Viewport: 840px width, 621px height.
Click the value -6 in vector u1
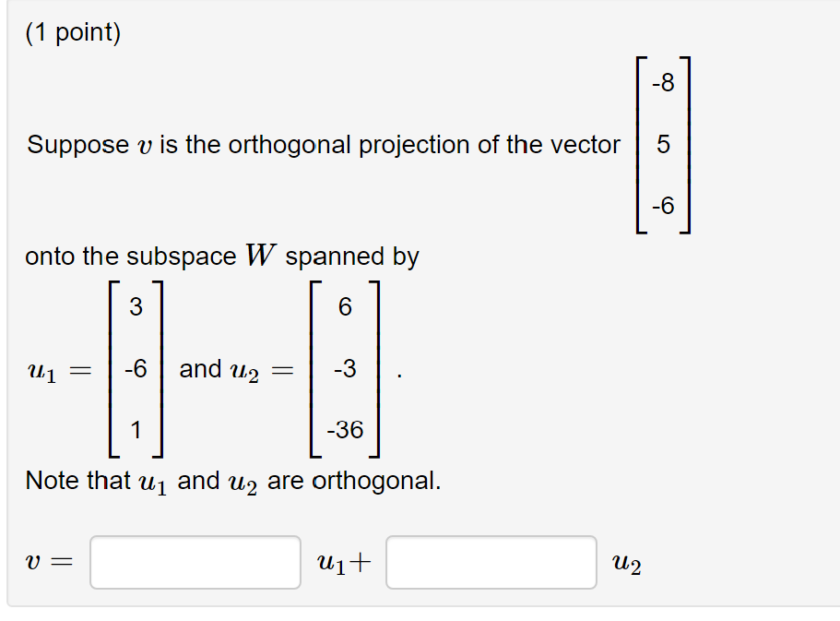pyautogui.click(x=134, y=369)
